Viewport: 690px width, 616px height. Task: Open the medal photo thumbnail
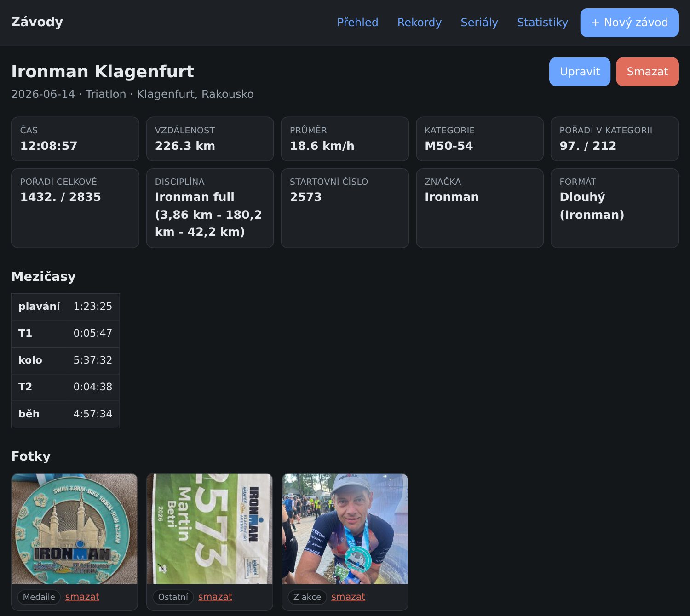75,529
